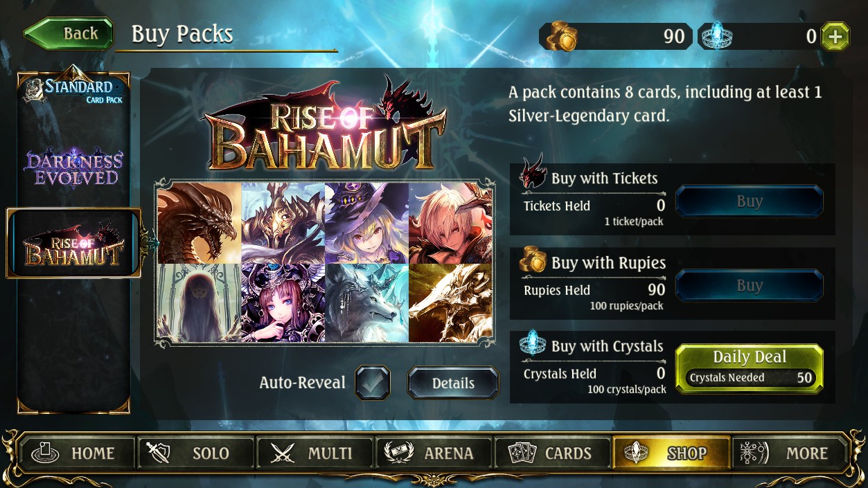
Task: Go back with the Back button
Action: coord(69,34)
